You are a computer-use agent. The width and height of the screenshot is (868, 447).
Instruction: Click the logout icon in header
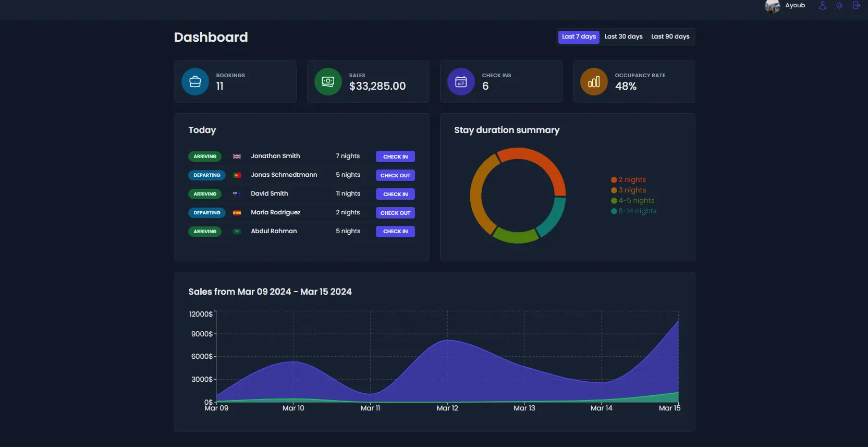pos(856,6)
